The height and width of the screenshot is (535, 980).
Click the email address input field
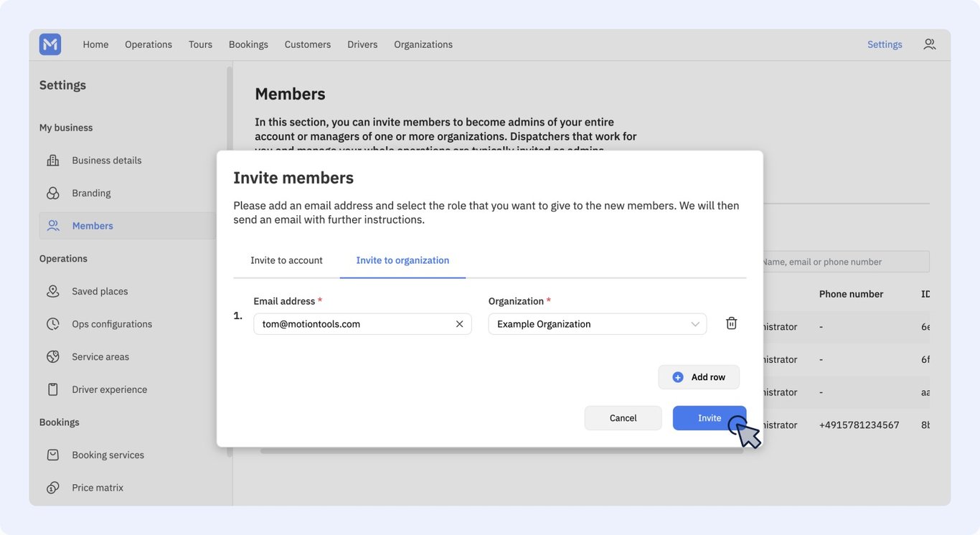click(362, 324)
